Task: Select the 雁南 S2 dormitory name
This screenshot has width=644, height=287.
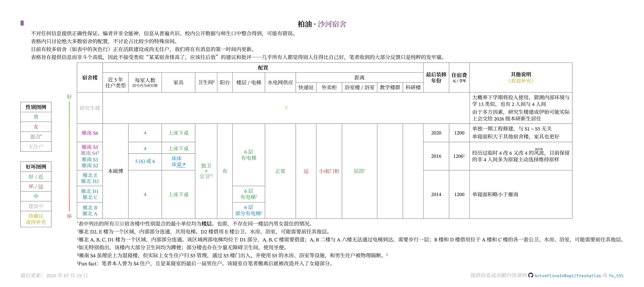Action: tap(90, 165)
